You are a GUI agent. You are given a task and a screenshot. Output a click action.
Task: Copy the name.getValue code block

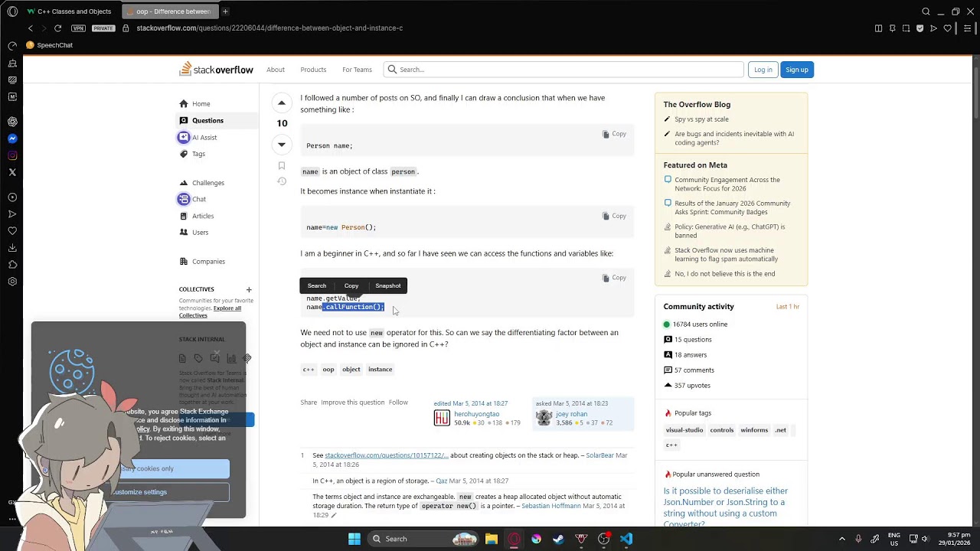point(614,278)
